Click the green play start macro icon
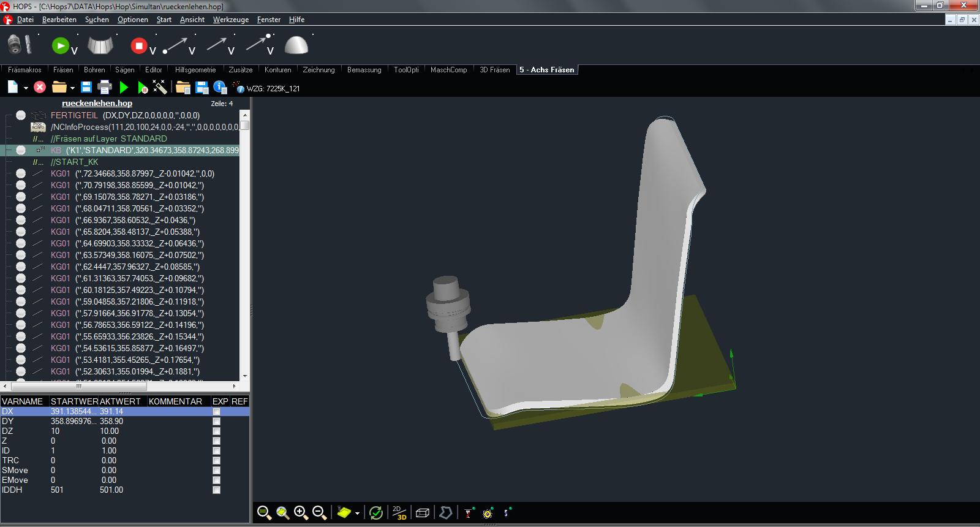 click(x=61, y=45)
